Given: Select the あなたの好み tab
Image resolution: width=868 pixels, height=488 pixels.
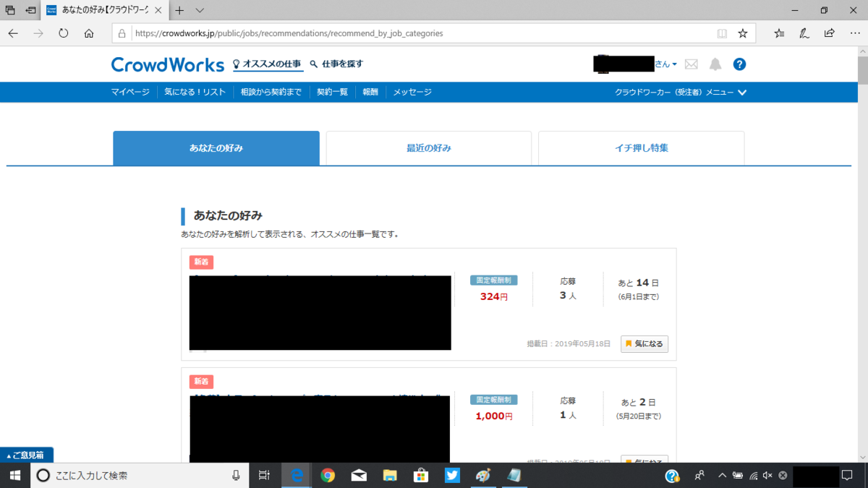Looking at the screenshot, I should click(216, 148).
